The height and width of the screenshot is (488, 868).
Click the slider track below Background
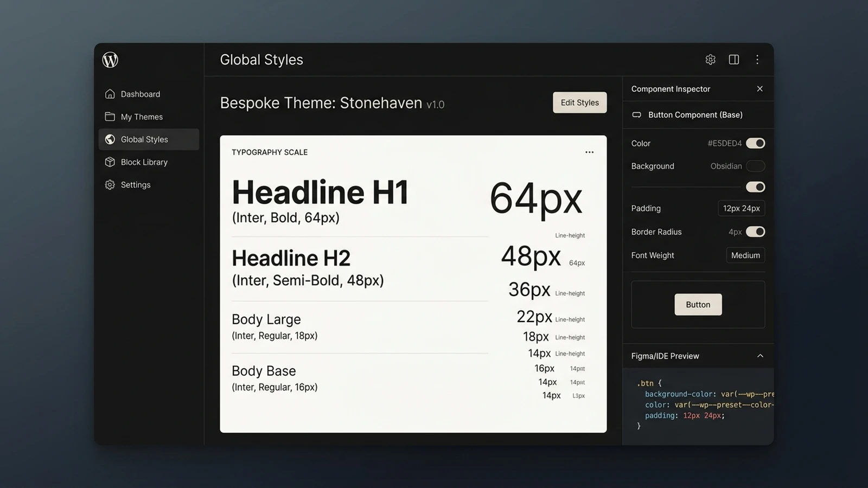coord(686,187)
